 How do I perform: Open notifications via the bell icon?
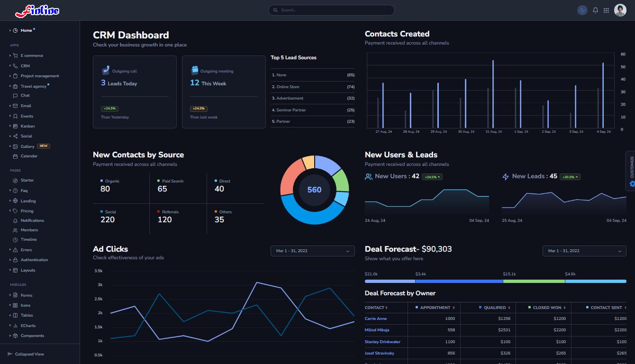pos(595,10)
